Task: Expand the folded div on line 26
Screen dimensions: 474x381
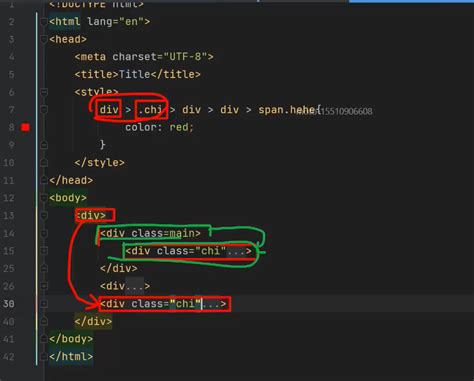Action: [x=44, y=286]
